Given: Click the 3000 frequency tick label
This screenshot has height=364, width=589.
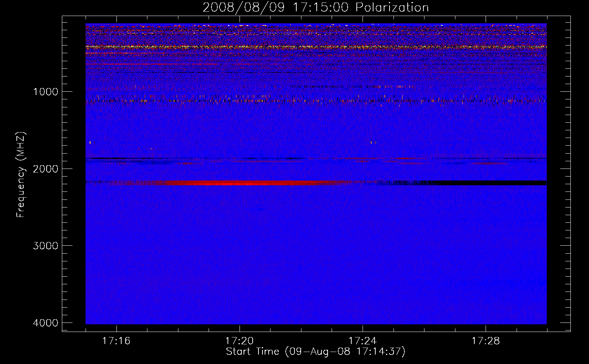Looking at the screenshot, I should [x=46, y=246].
